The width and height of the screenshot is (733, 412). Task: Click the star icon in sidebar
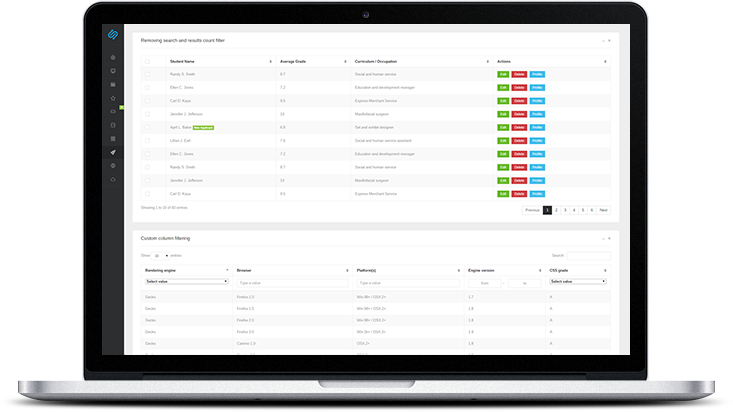(113, 98)
